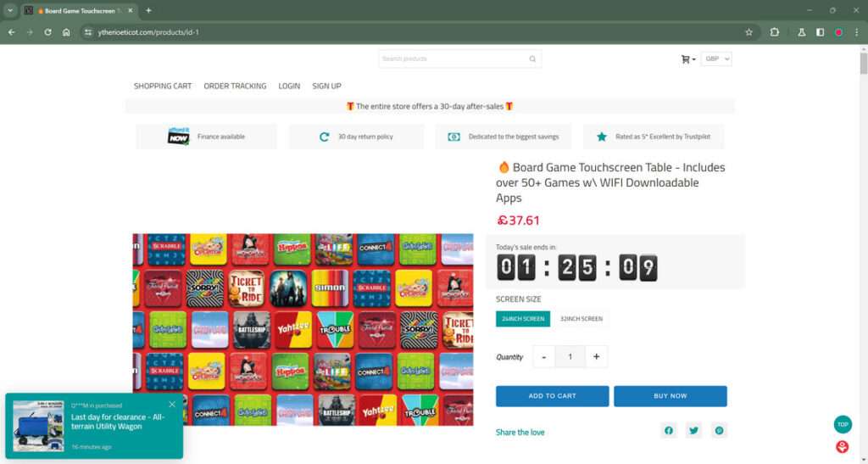Increase quantity with plus button

pyautogui.click(x=596, y=357)
